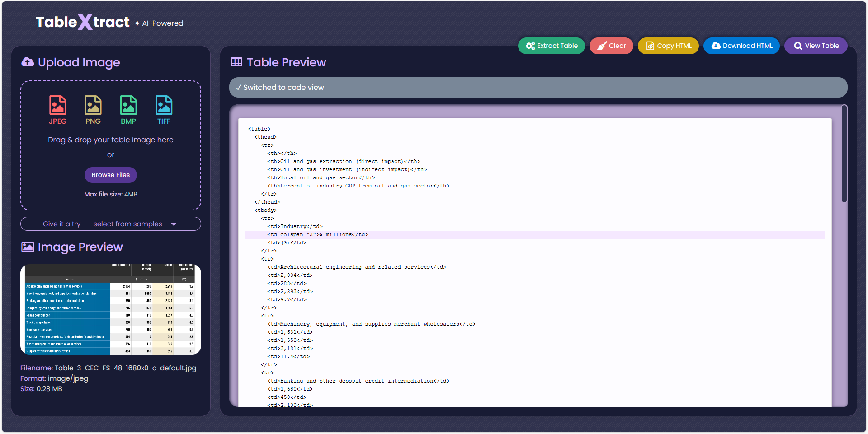
Task: Click the Upload Image cloud icon
Action: (x=28, y=62)
